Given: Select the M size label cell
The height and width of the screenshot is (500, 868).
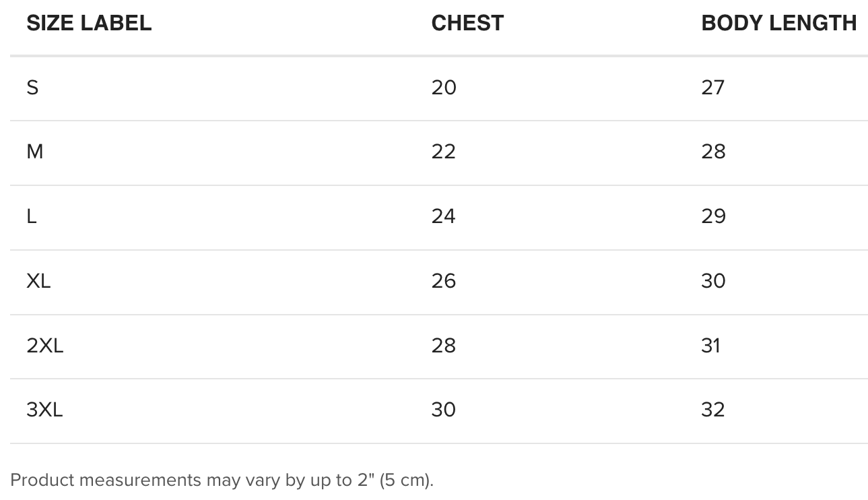Looking at the screenshot, I should click(x=35, y=152).
